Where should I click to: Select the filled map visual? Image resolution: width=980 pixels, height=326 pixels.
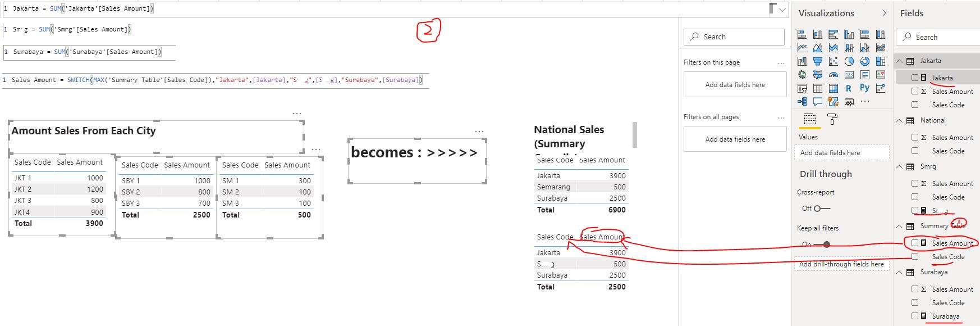tap(818, 75)
